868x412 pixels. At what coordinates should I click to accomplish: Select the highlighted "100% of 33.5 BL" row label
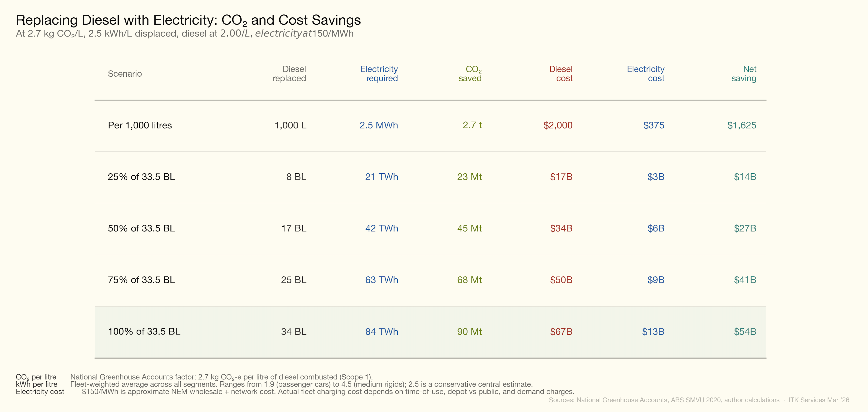click(144, 332)
